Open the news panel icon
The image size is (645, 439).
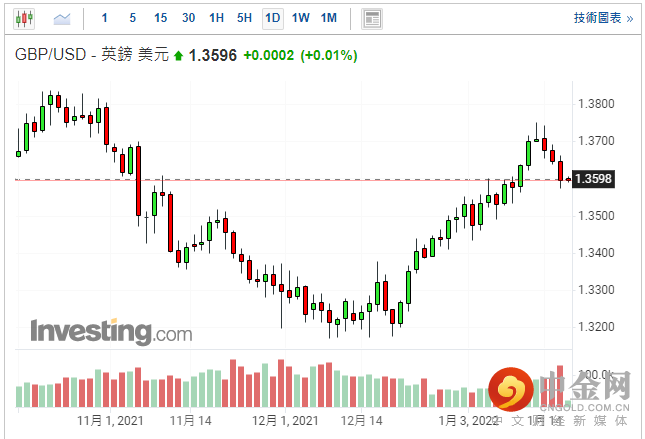pos(371,18)
